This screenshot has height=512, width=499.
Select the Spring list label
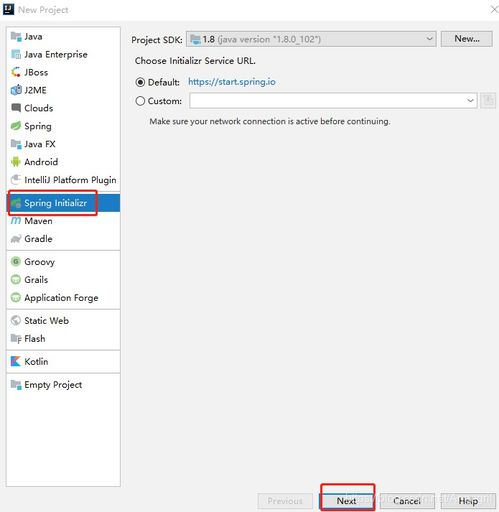pos(38,126)
